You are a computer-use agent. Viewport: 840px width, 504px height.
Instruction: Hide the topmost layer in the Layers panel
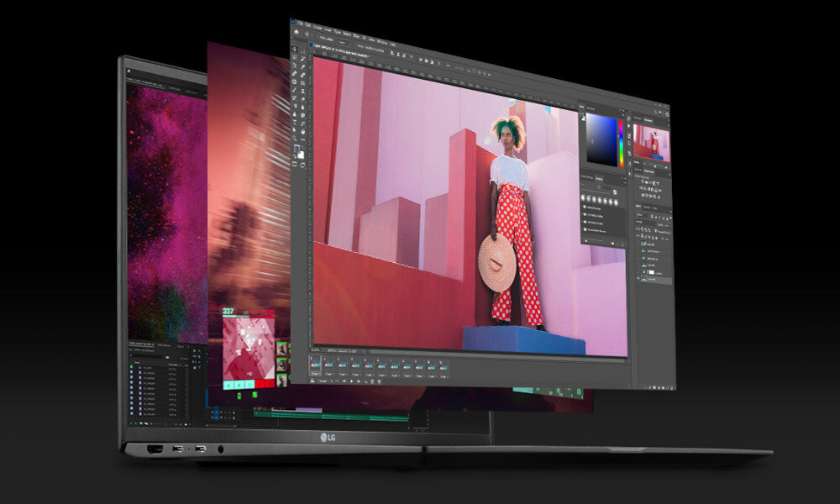(638, 242)
